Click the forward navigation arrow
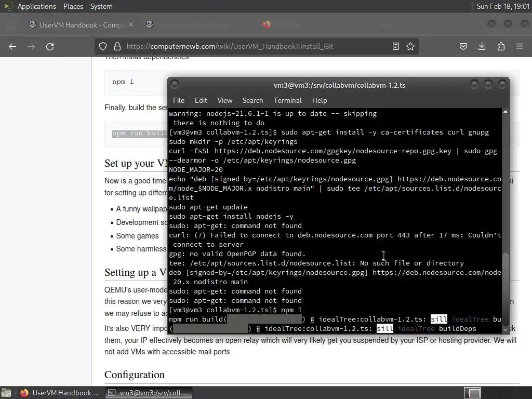The height and width of the screenshot is (399, 532). tap(31, 46)
